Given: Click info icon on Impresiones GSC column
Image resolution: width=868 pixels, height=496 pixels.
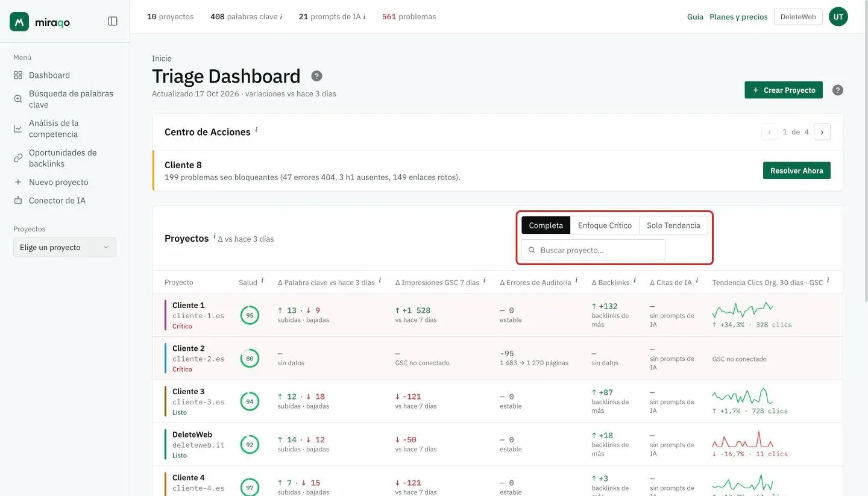Looking at the screenshot, I should tap(485, 280).
